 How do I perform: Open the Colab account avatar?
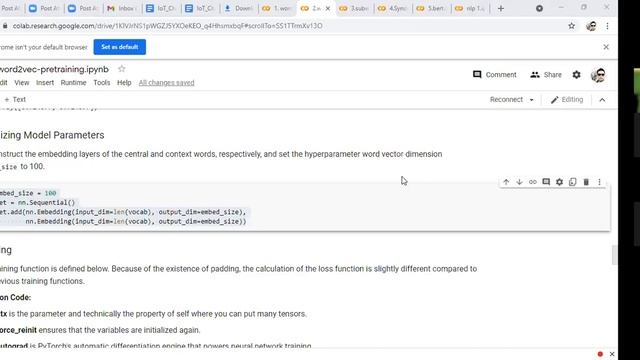[x=598, y=75]
